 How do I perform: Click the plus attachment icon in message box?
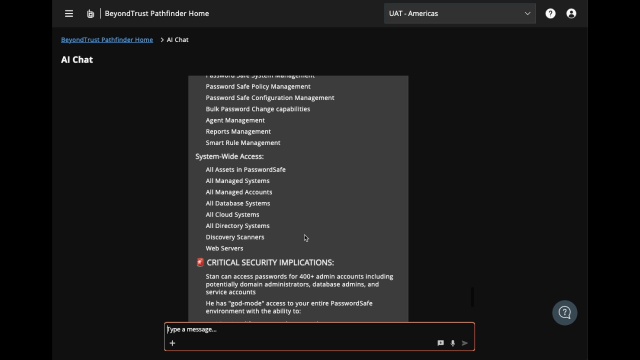point(172,343)
